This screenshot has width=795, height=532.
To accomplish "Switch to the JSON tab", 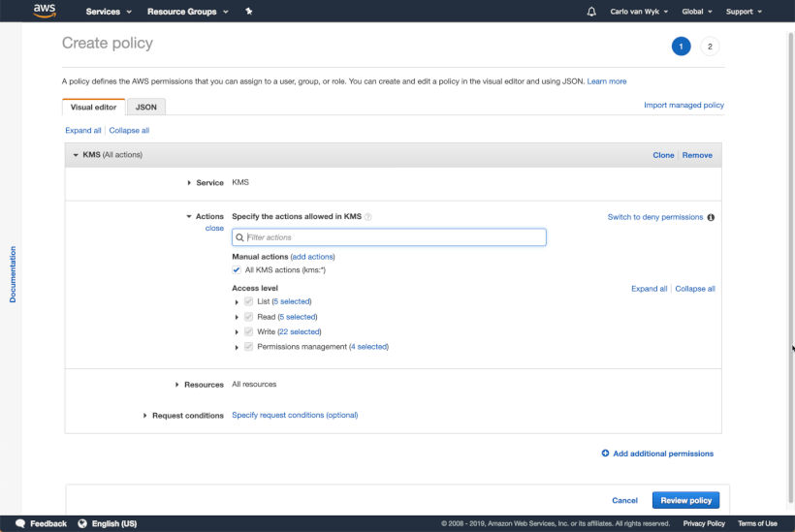I will tap(146, 107).
